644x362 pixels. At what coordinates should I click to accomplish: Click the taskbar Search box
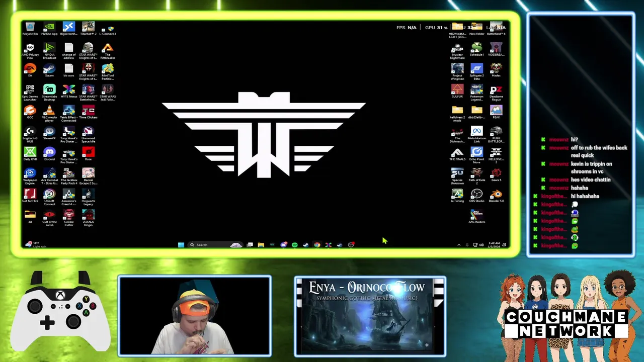point(215,245)
